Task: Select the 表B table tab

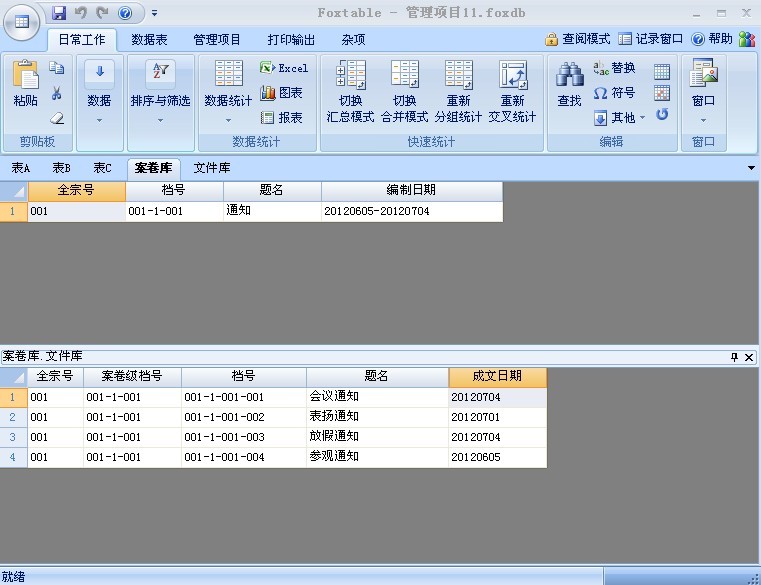Action: click(x=62, y=168)
